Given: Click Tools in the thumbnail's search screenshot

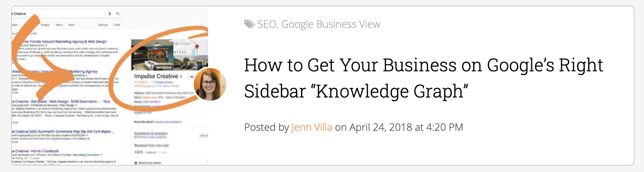Looking at the screenshot, I should click(x=117, y=25).
